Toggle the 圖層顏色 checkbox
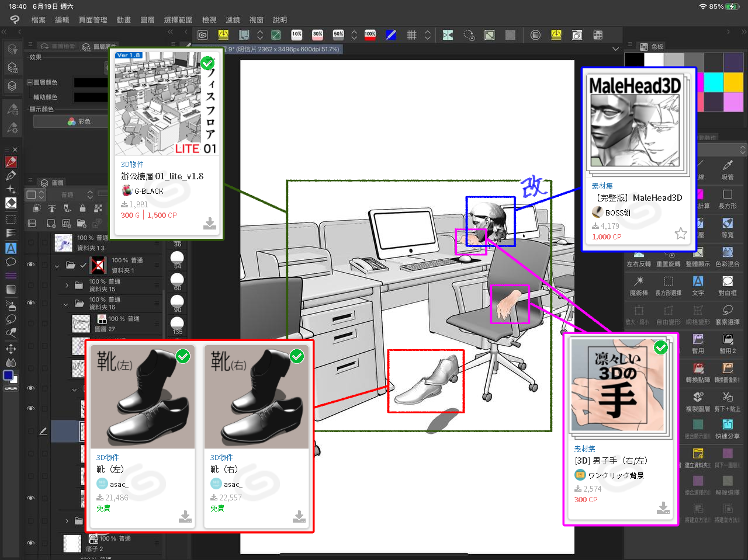 click(30, 82)
